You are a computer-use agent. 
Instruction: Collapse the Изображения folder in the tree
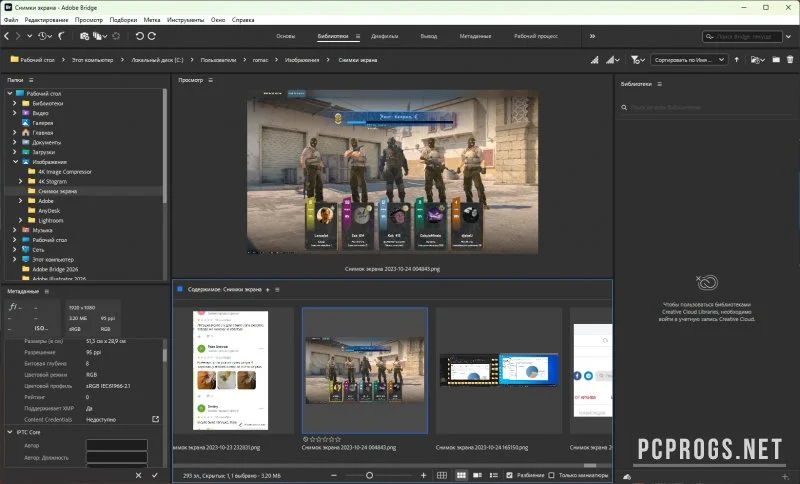15,162
